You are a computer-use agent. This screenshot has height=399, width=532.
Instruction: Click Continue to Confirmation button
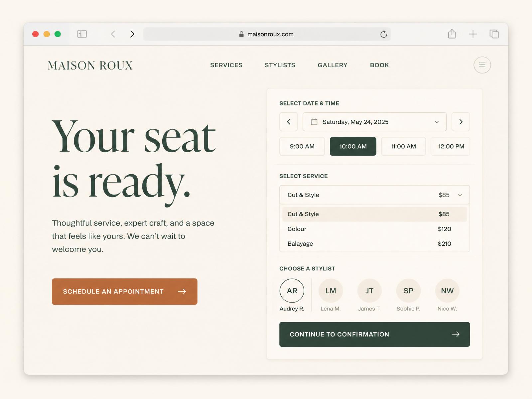click(x=374, y=334)
